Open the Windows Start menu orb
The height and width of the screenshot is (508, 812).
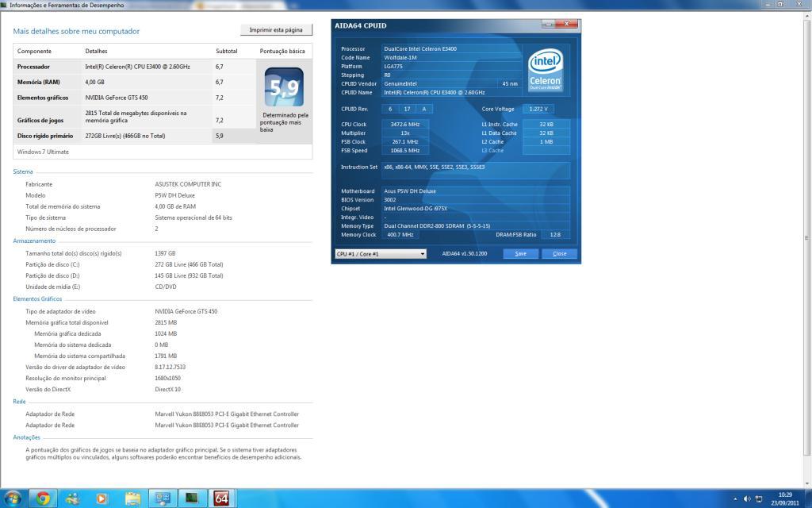12,498
